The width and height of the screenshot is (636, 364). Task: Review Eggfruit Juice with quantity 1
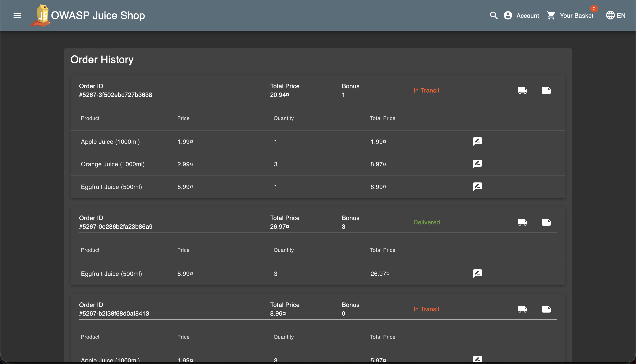coord(477,187)
